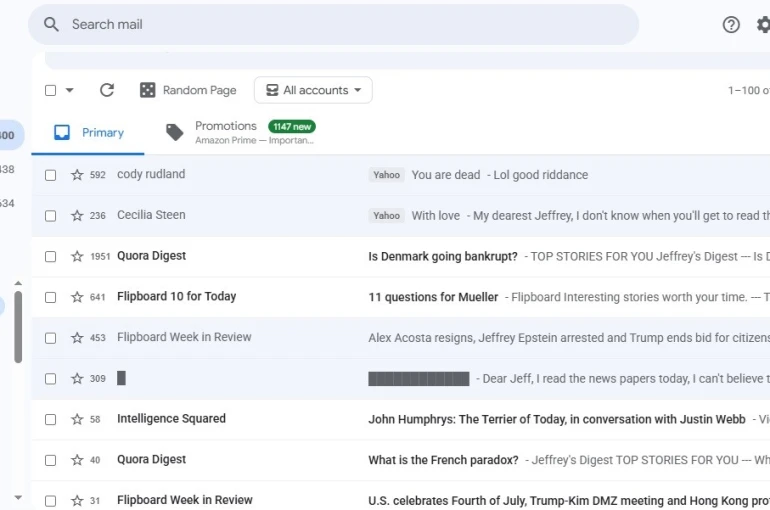
Task: Open the All accounts dropdown
Action: (313, 90)
